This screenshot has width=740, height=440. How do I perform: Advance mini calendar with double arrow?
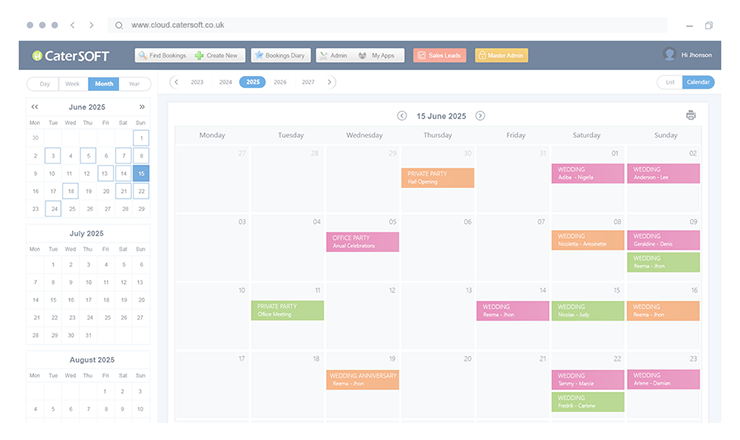click(142, 106)
